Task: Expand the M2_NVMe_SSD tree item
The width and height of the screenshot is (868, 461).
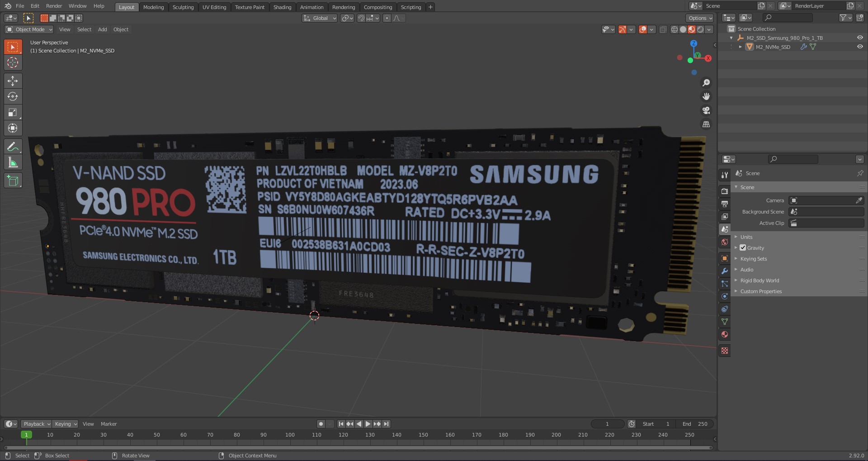Action: [740, 47]
